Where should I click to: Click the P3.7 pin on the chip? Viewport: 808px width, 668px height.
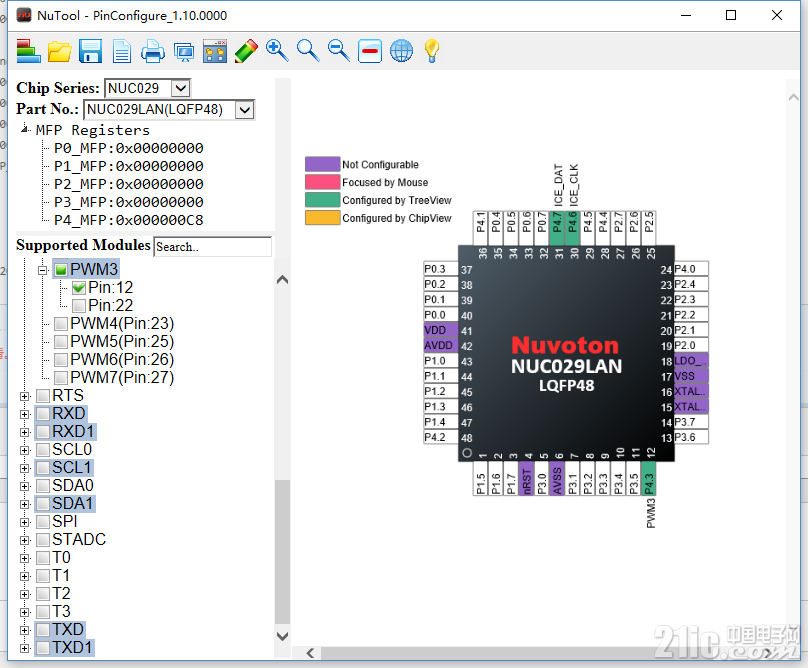pyautogui.click(x=692, y=422)
